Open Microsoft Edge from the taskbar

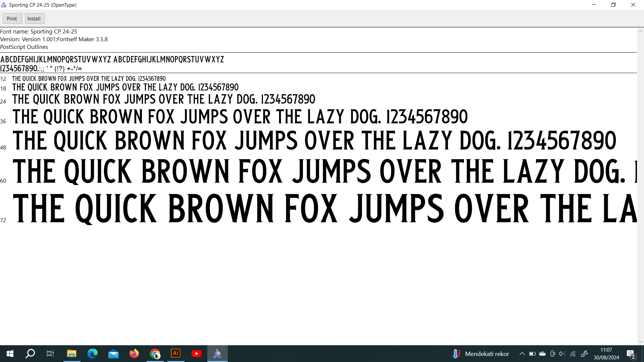[93, 354]
